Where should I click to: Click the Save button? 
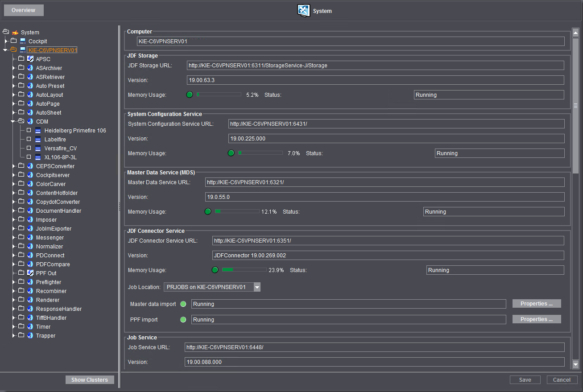525,380
